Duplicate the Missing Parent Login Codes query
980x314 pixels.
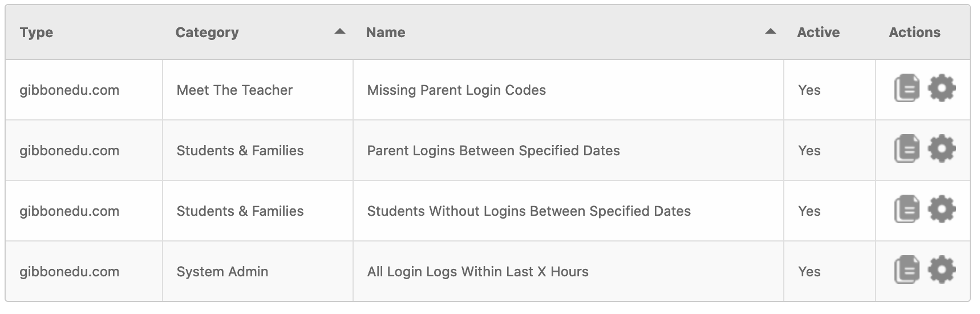coord(906,88)
